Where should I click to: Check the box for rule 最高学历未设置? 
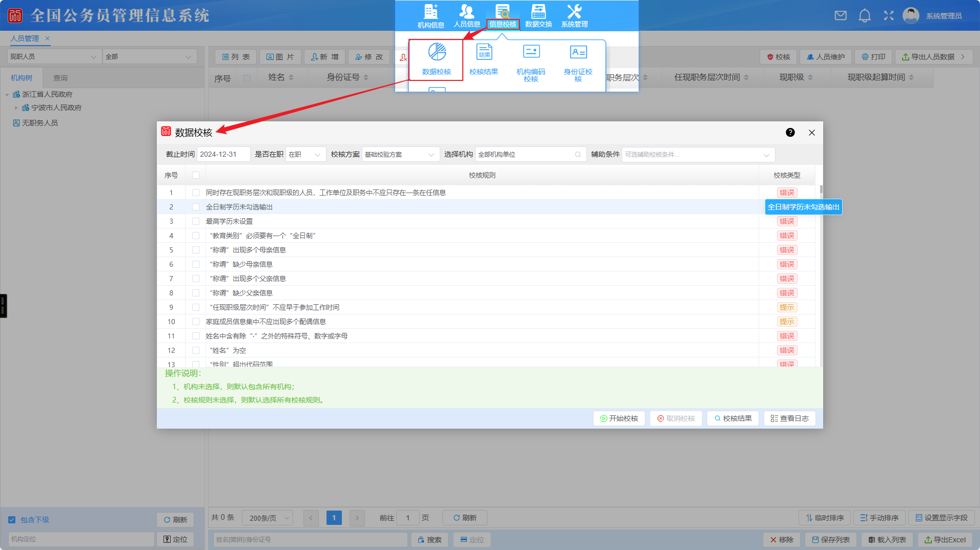(x=196, y=221)
